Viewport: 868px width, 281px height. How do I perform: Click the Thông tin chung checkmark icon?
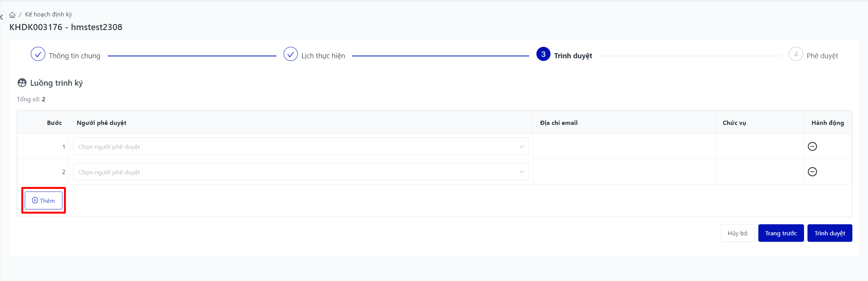click(x=38, y=54)
